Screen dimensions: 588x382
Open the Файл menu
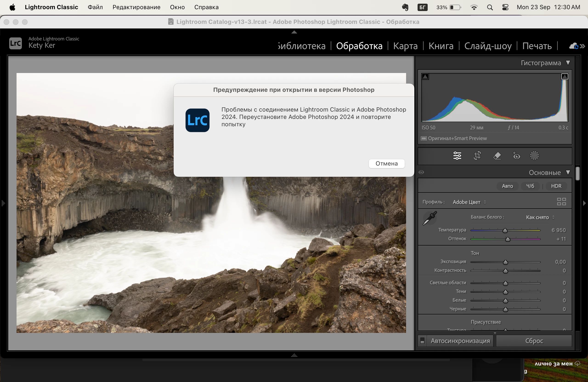pyautogui.click(x=95, y=7)
